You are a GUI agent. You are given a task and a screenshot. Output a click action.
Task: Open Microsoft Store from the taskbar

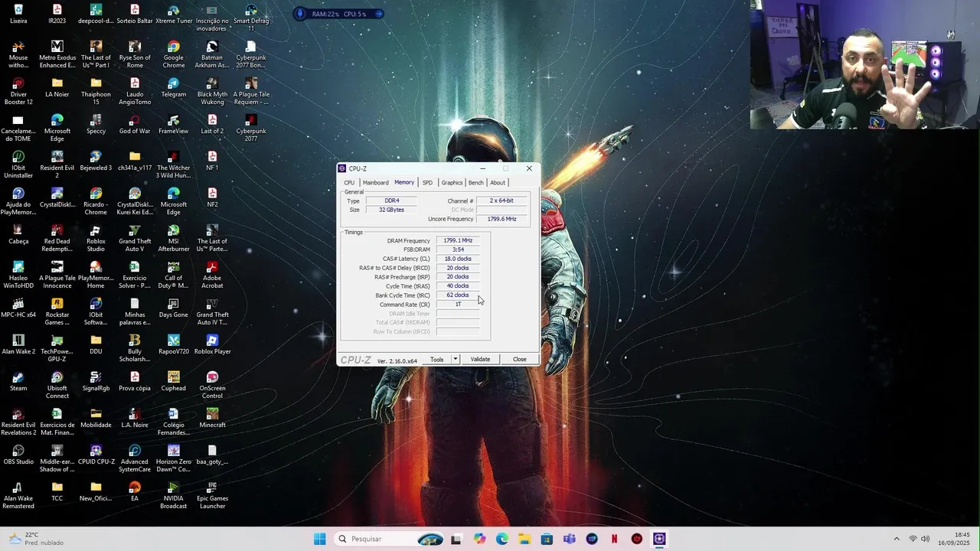(x=547, y=539)
